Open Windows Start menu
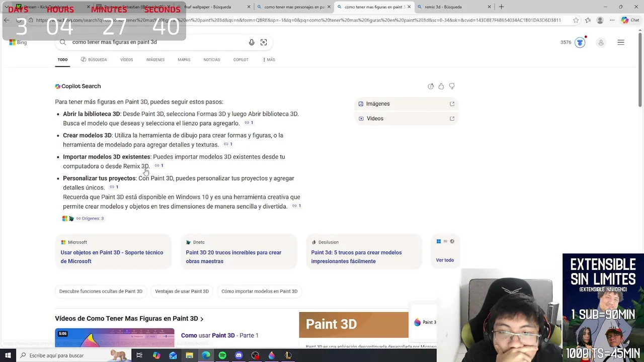Image resolution: width=644 pixels, height=362 pixels. click(8, 355)
